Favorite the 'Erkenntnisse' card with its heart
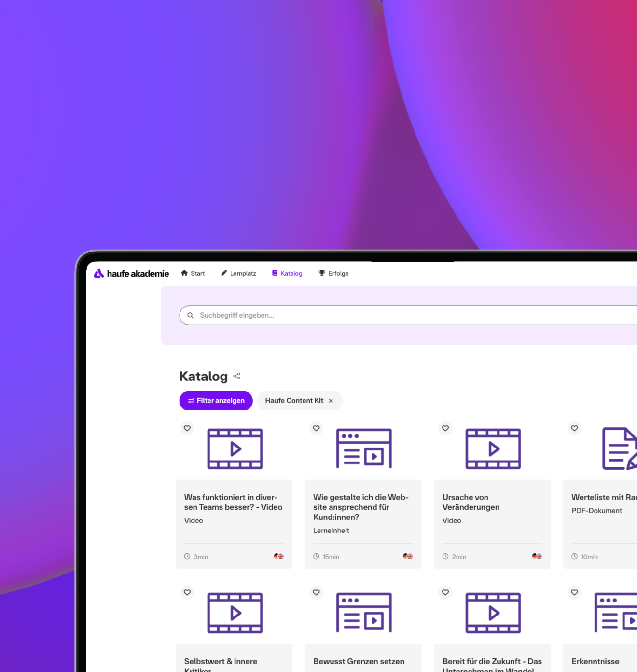Image resolution: width=637 pixels, height=672 pixels. tap(574, 592)
